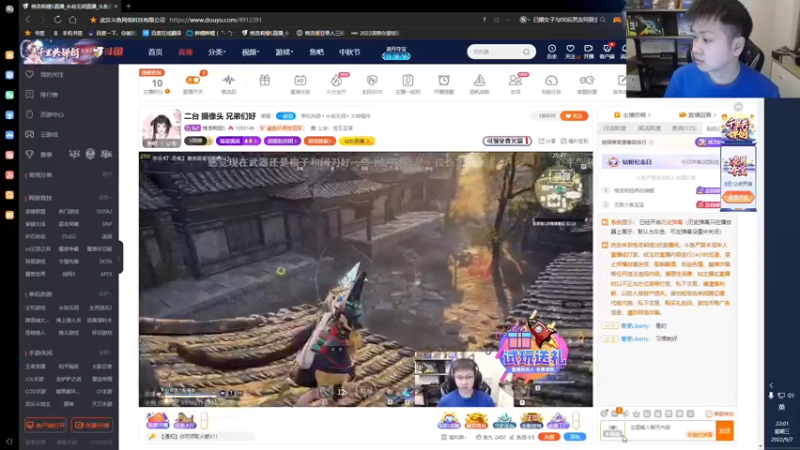Open 鱼吧 in the navigation bar

pyautogui.click(x=316, y=52)
